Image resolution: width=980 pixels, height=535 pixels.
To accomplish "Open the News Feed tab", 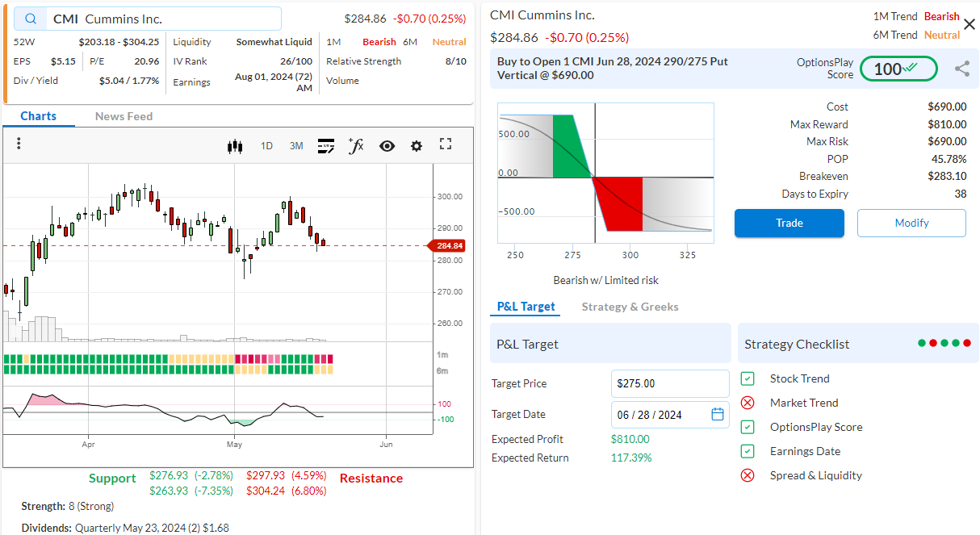I will [124, 116].
